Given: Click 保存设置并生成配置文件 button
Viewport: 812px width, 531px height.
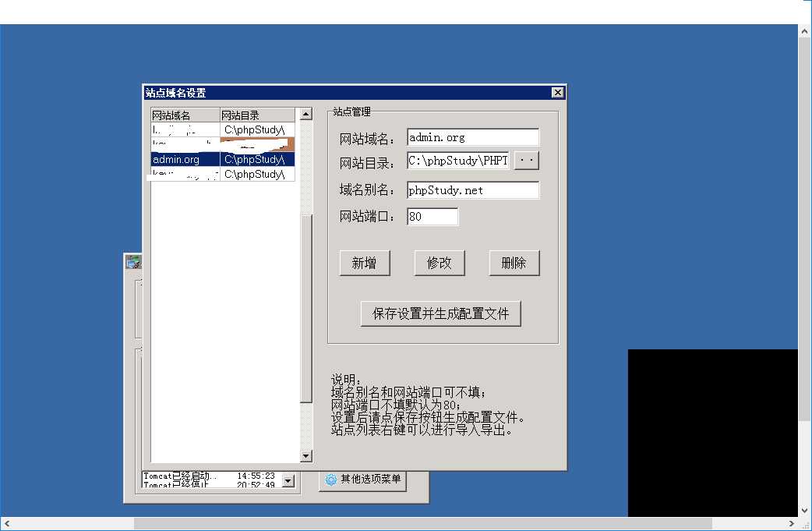Looking at the screenshot, I should [x=441, y=313].
